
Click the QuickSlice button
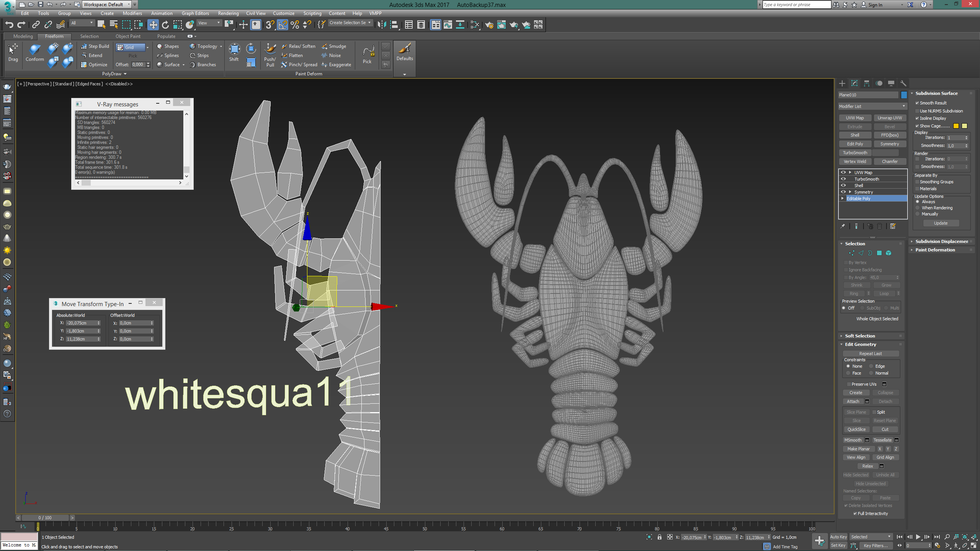click(856, 429)
